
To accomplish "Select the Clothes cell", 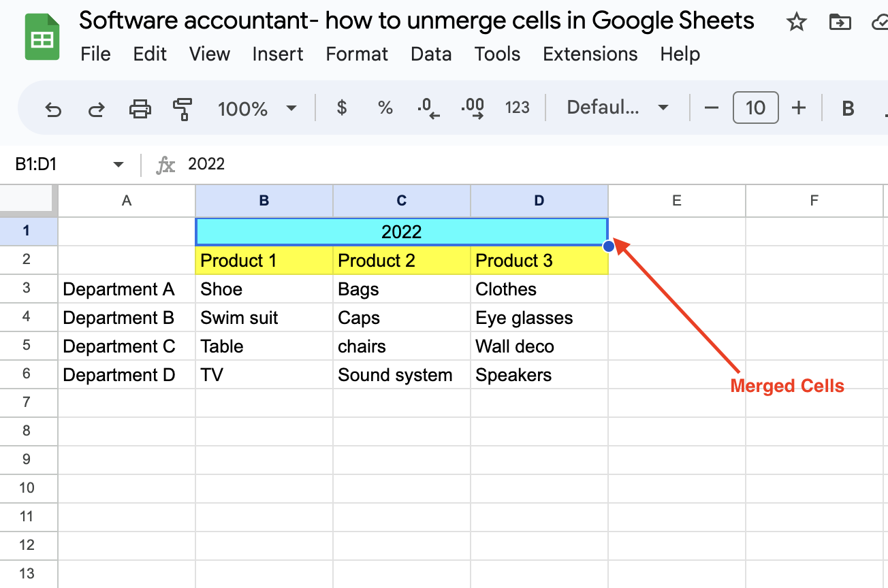I will click(539, 289).
